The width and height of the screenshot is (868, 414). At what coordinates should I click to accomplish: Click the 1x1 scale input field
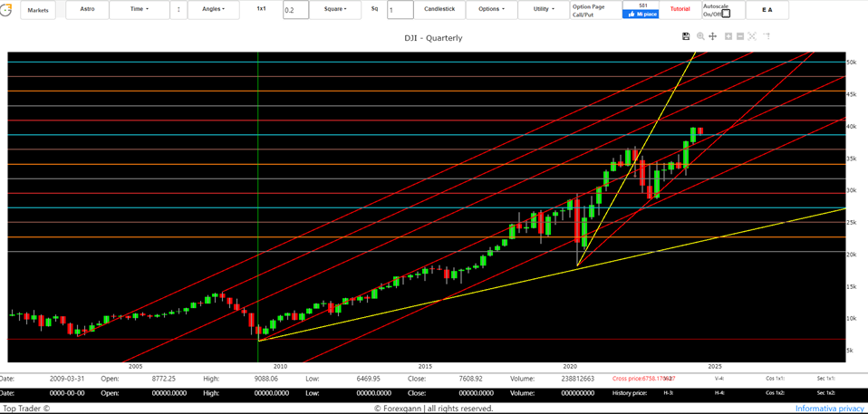(x=295, y=10)
